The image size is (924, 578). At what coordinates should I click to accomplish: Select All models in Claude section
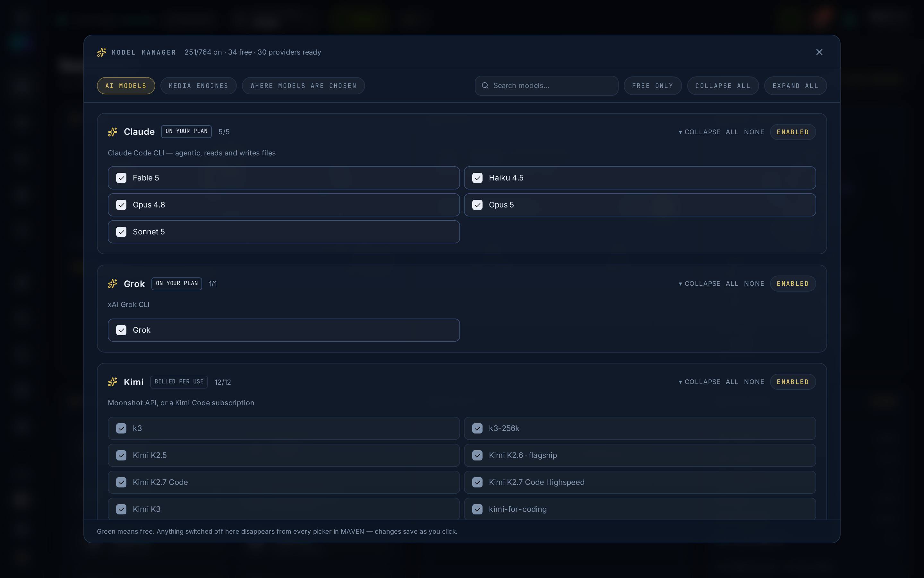[732, 132]
